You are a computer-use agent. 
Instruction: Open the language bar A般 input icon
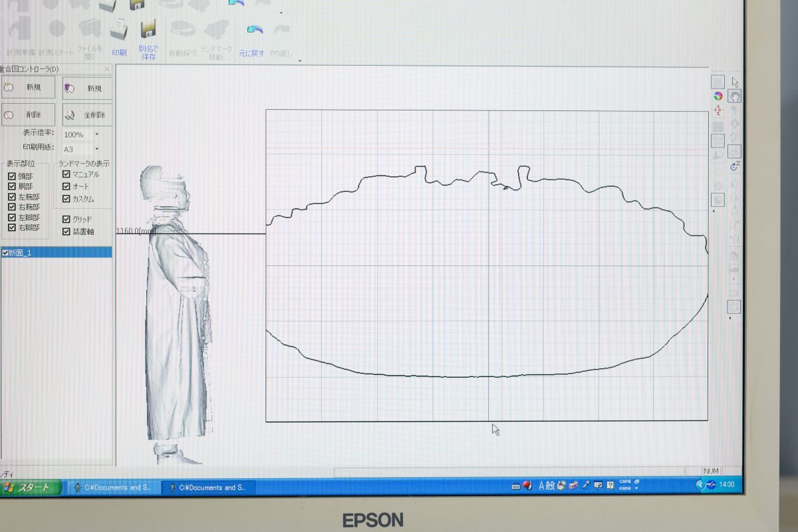pyautogui.click(x=546, y=485)
